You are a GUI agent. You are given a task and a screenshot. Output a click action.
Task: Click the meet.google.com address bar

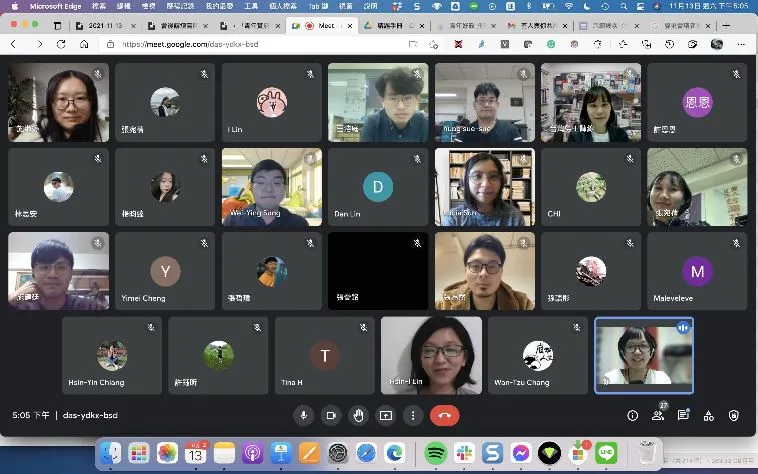pos(300,44)
